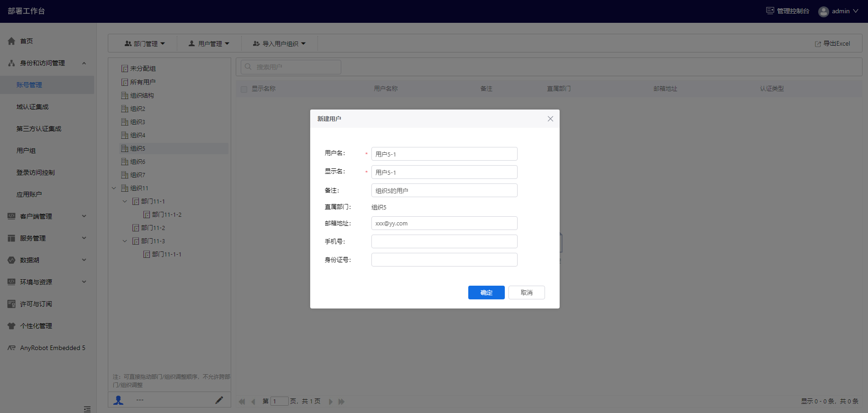Click the 首页 home icon
Screen dimensions: 868x413
[x=11, y=41]
